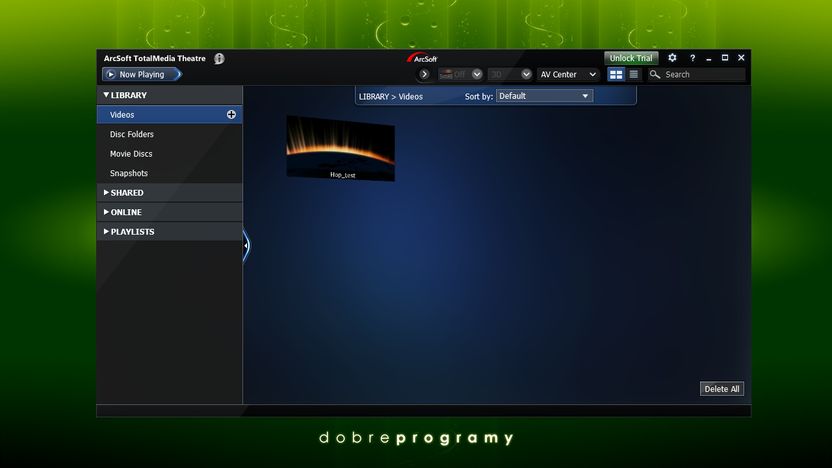
Task: Click the toolbar expand arrow left of SimHD
Action: click(x=424, y=74)
